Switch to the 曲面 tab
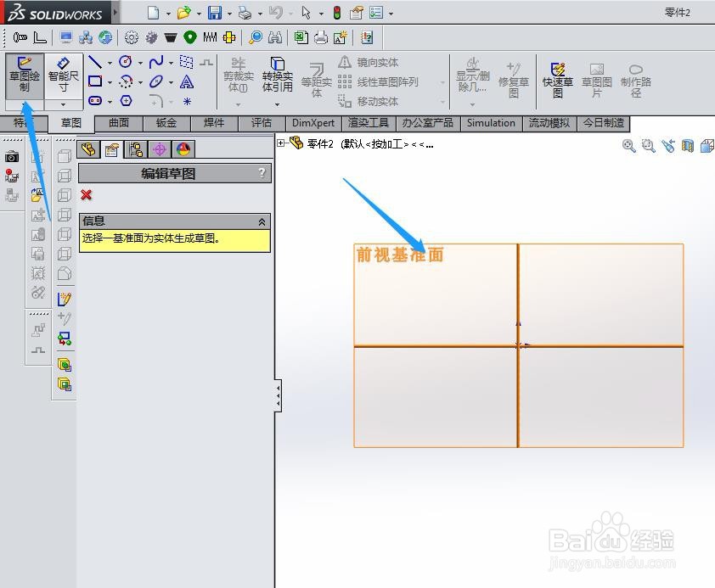The image size is (715, 588). (119, 122)
